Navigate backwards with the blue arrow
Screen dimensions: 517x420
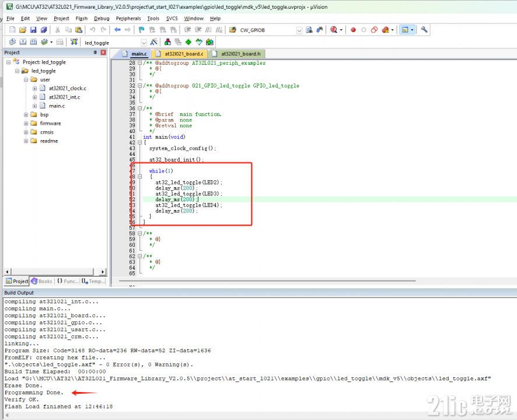[117, 30]
